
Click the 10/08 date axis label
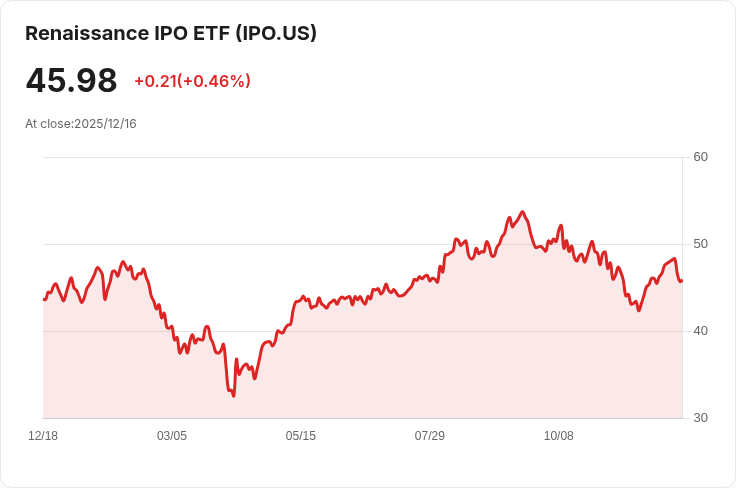pyautogui.click(x=559, y=436)
